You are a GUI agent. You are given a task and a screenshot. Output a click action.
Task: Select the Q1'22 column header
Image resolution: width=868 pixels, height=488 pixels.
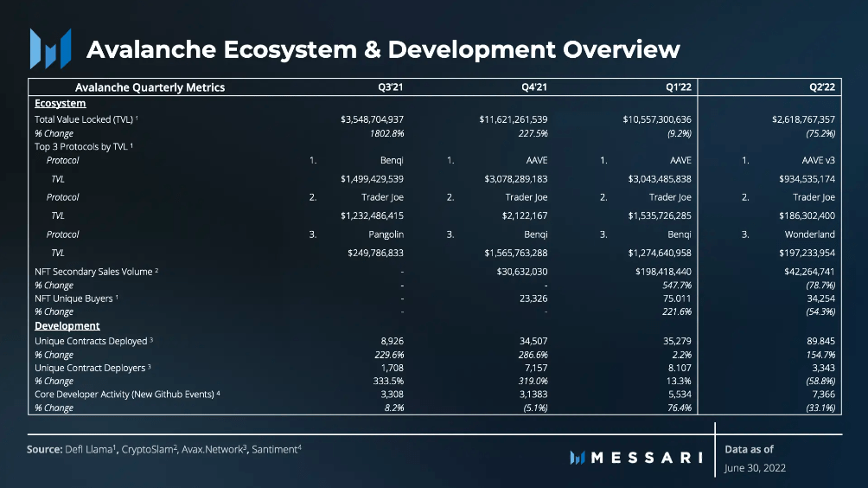(x=679, y=87)
